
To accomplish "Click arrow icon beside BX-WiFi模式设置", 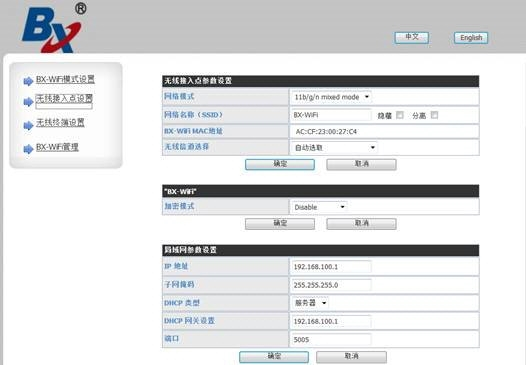I will click(x=28, y=81).
